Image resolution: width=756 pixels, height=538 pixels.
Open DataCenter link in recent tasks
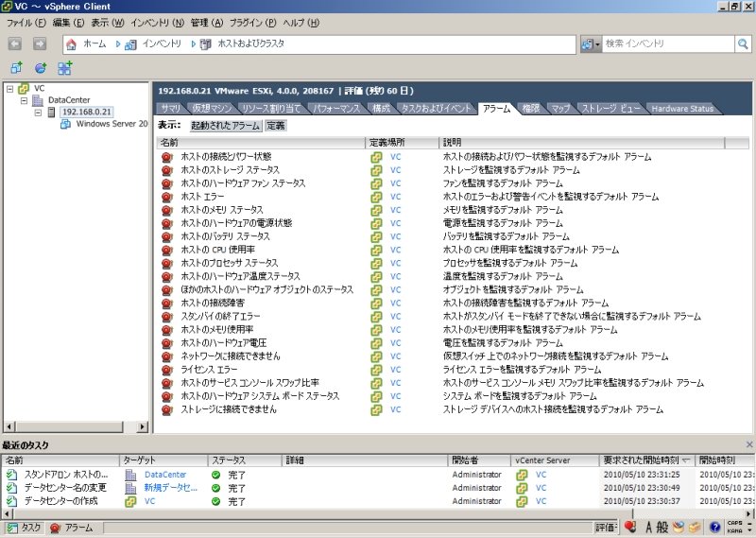pyautogui.click(x=164, y=475)
